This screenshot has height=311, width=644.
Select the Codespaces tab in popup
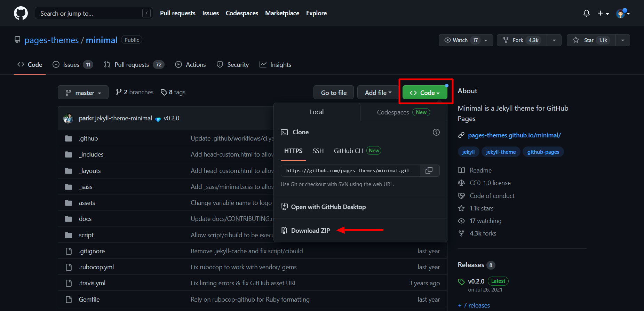point(404,112)
